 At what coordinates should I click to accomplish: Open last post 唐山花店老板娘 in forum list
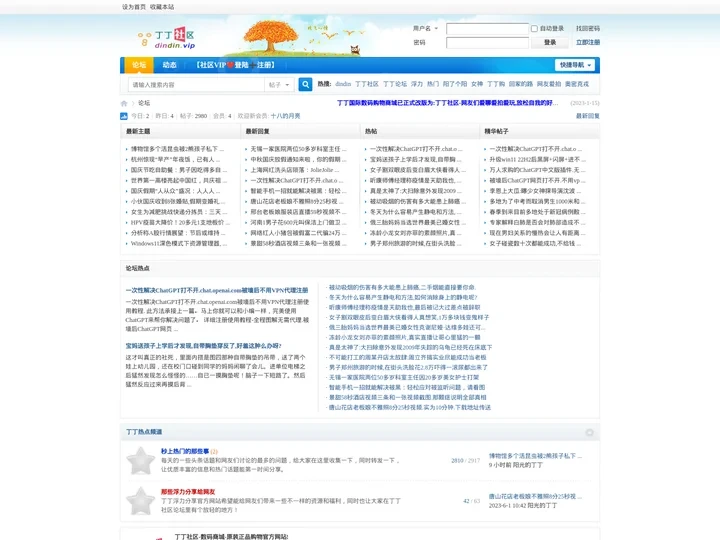[535, 496]
